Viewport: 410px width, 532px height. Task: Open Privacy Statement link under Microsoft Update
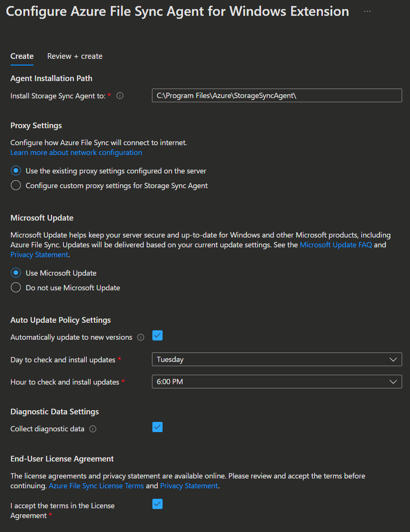39,255
